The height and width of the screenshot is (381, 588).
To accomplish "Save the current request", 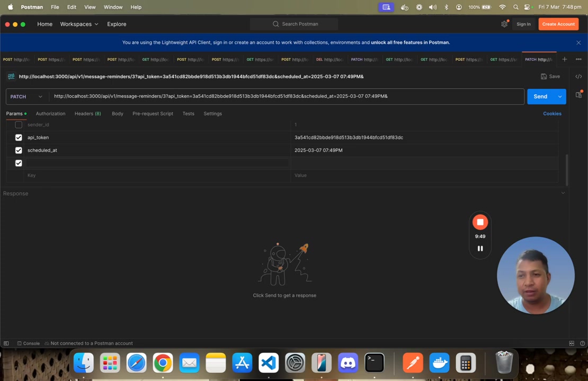I will point(550,76).
